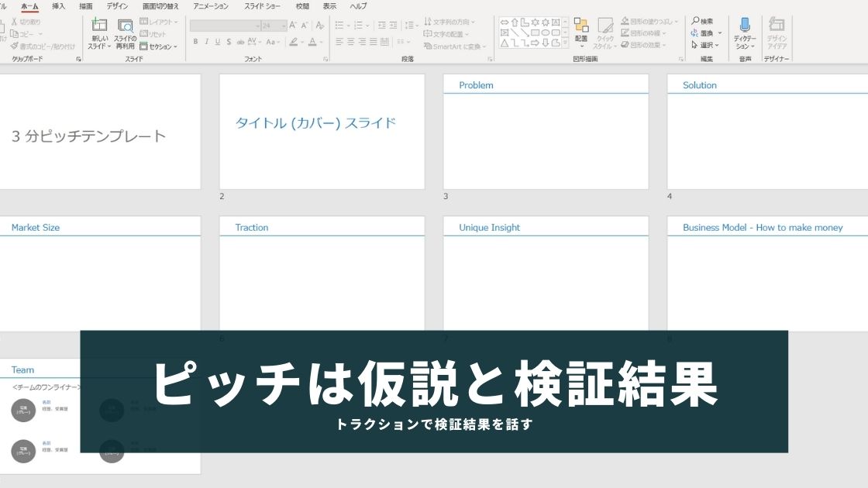This screenshot has height=488, width=868.
Task: Open the デザイン (Design) ribbon tab
Action: click(117, 6)
